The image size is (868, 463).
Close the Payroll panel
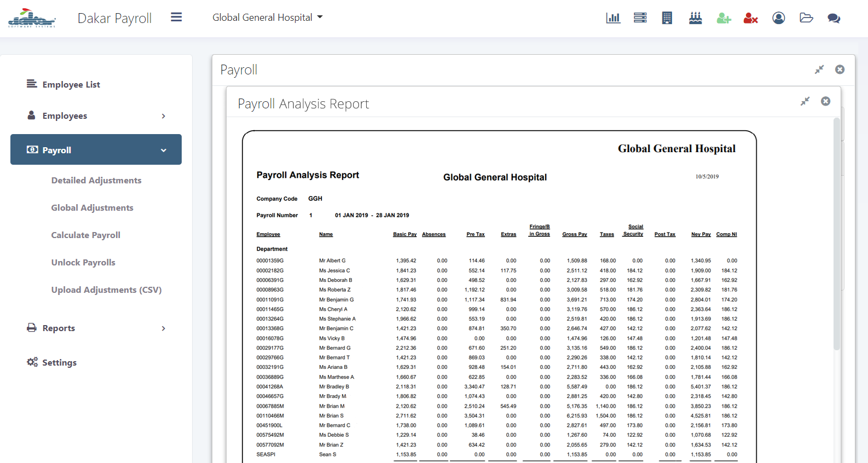coord(840,70)
